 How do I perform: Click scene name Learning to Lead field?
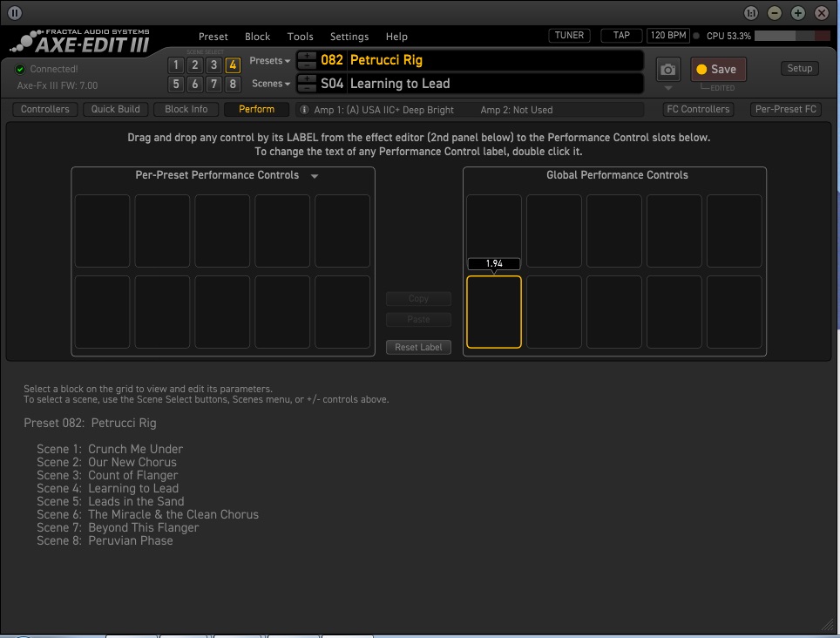[x=496, y=84]
